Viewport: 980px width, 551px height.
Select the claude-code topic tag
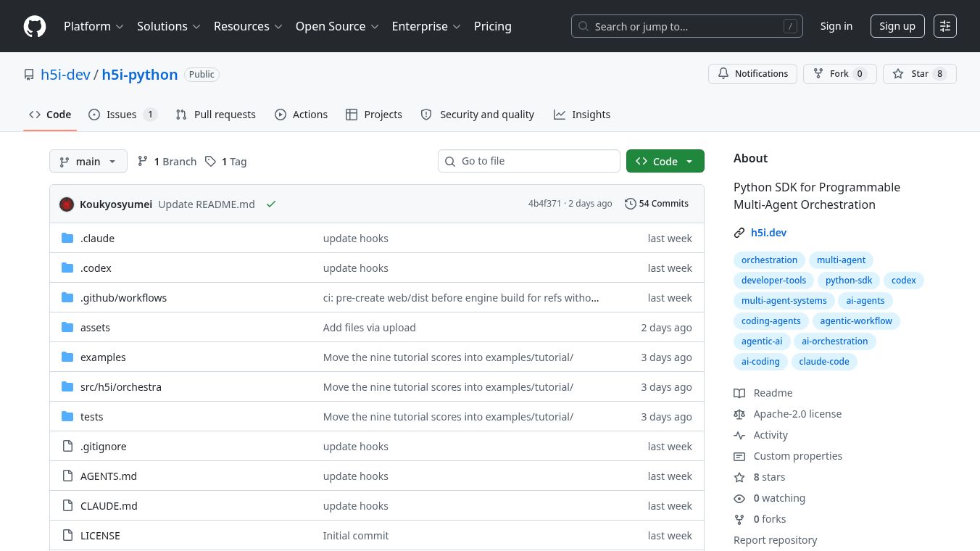[824, 361]
